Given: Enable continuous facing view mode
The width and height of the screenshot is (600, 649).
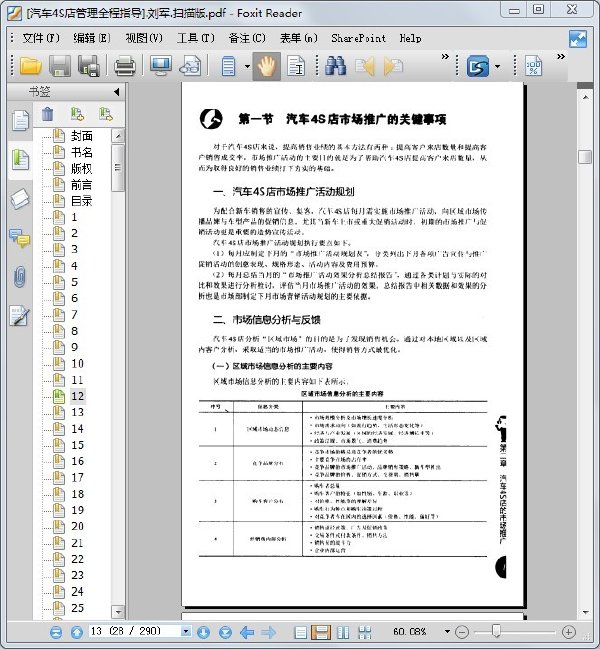Looking at the screenshot, I should [365, 632].
